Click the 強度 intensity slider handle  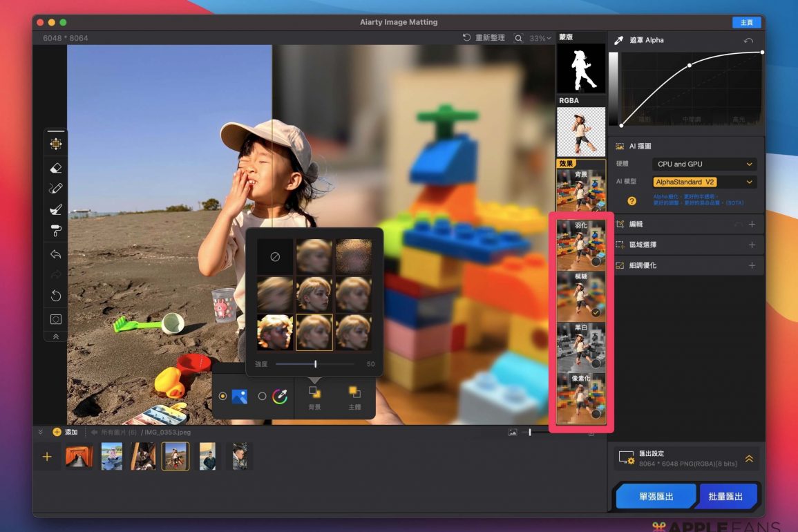coord(316,364)
